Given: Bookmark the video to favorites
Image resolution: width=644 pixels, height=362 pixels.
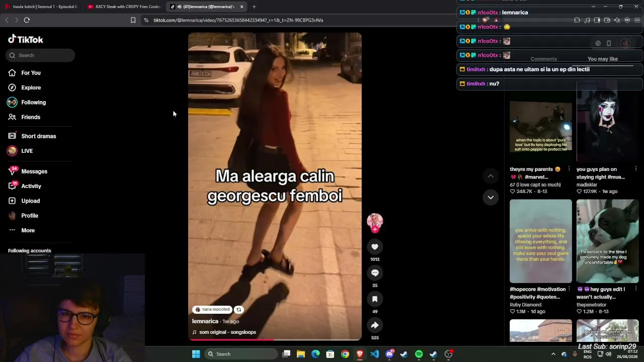Looking at the screenshot, I should click(375, 299).
